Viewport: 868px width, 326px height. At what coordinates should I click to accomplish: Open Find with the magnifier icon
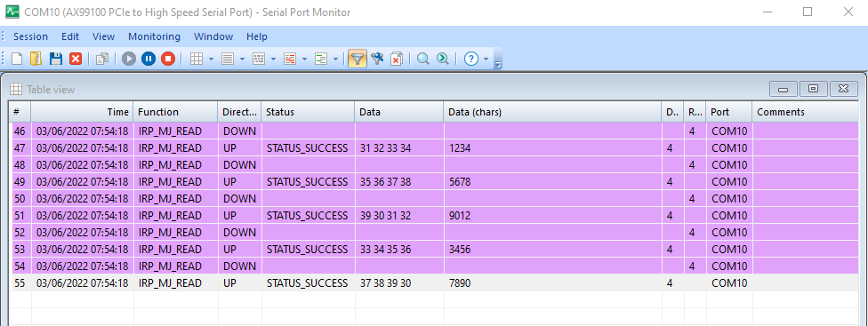[x=423, y=59]
